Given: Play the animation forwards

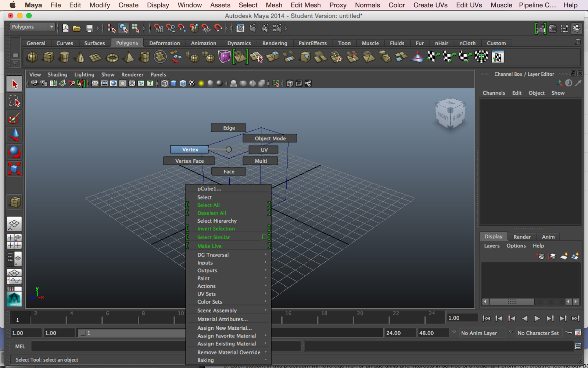Looking at the screenshot, I should 537,318.
